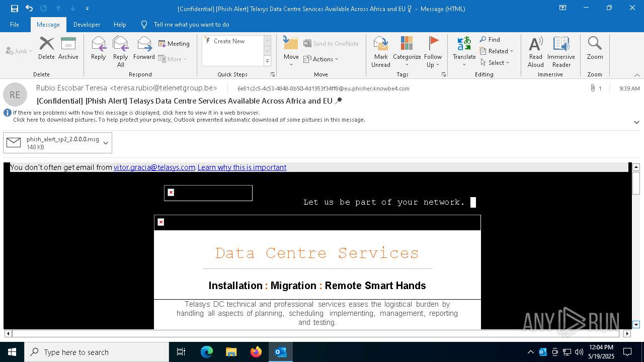This screenshot has width=644, height=362.
Task: Create New quick step
Action: [229, 41]
